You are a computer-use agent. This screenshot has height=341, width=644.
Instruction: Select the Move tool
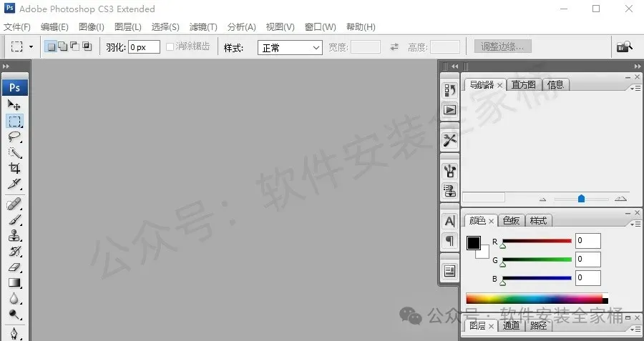[x=14, y=105]
